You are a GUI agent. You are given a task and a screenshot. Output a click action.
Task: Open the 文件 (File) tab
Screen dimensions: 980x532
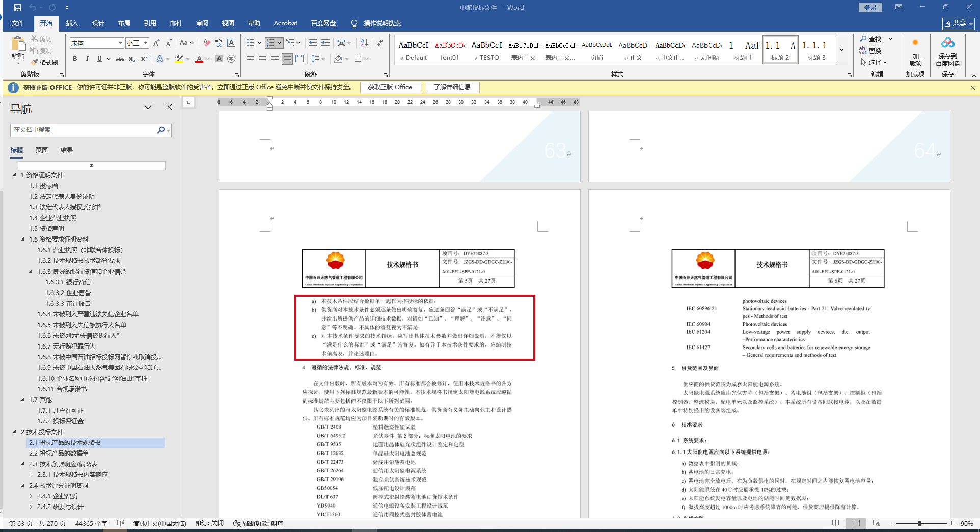pyautogui.click(x=18, y=23)
